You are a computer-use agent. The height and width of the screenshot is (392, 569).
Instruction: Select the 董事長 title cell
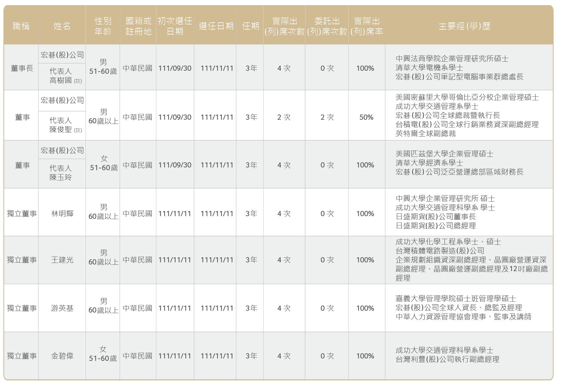click(x=22, y=68)
